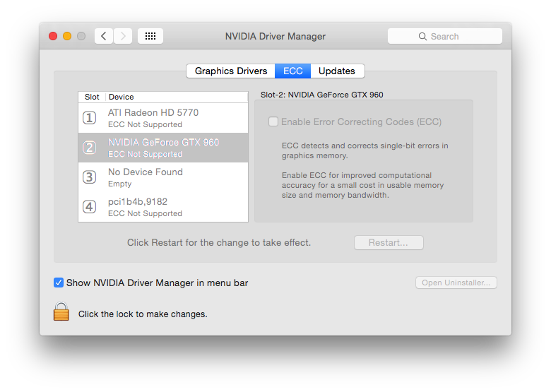The width and height of the screenshot is (551, 392).
Task: Click the Restart... button
Action: pos(389,243)
